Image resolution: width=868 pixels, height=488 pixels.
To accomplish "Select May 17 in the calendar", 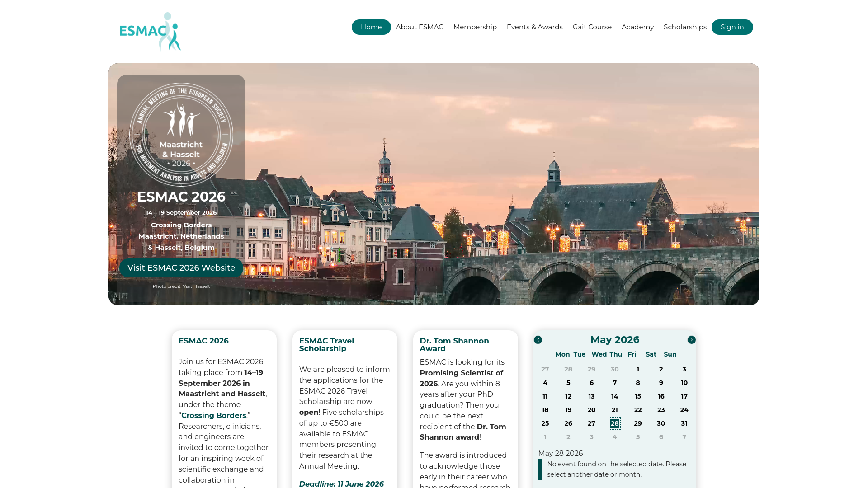I will click(684, 396).
